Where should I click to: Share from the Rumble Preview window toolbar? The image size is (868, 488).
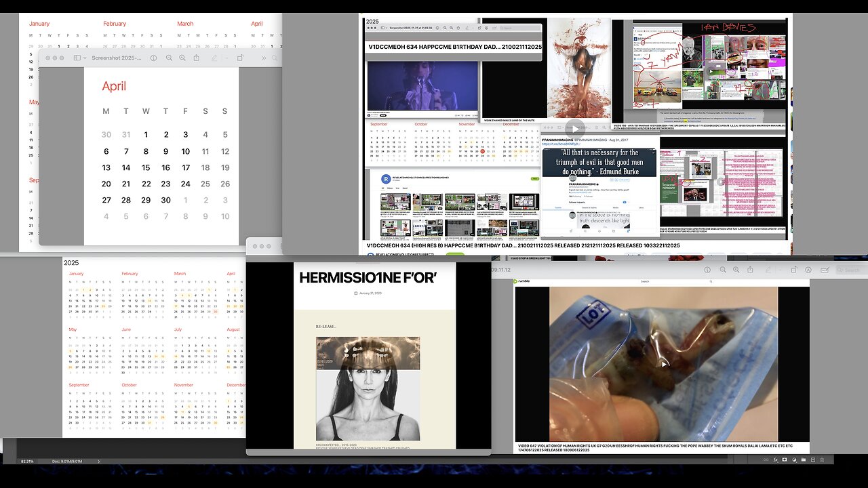751,270
